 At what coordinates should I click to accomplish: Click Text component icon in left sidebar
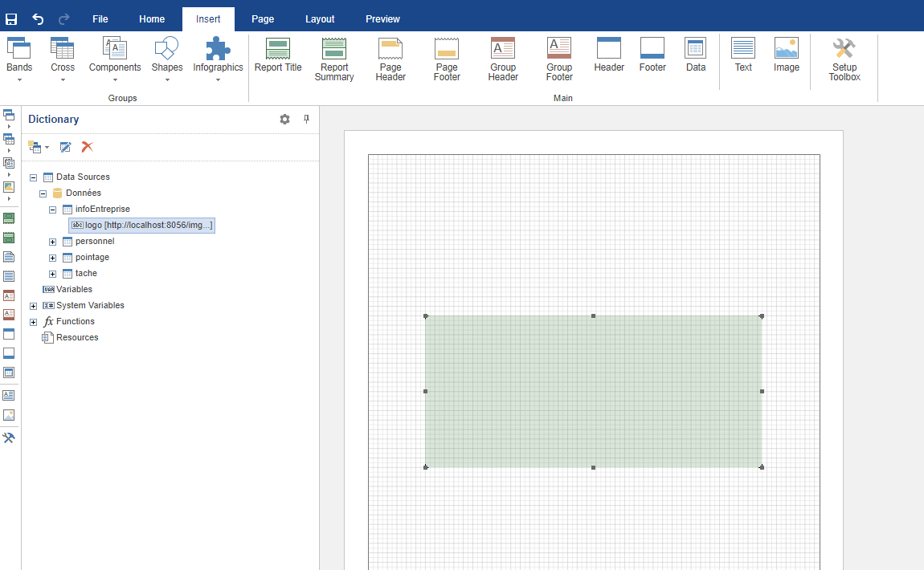[9, 395]
